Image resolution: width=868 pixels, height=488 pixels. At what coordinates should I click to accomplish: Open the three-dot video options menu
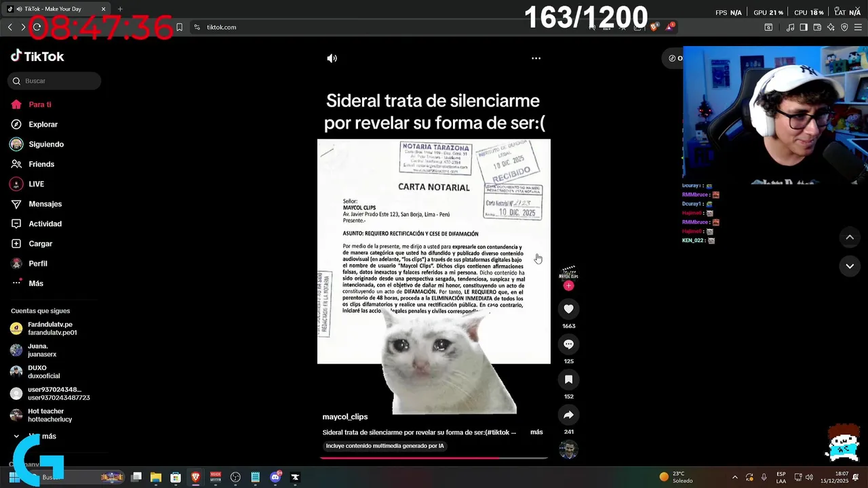[536, 58]
